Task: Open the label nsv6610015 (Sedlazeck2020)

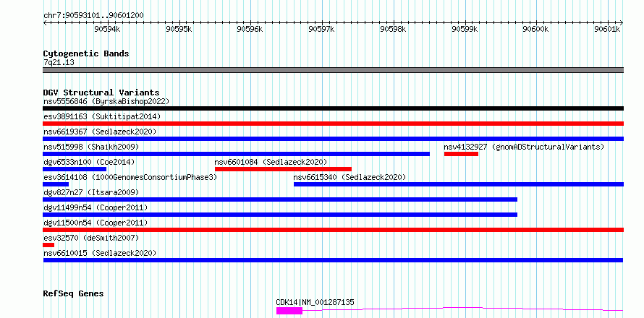Action: point(100,253)
